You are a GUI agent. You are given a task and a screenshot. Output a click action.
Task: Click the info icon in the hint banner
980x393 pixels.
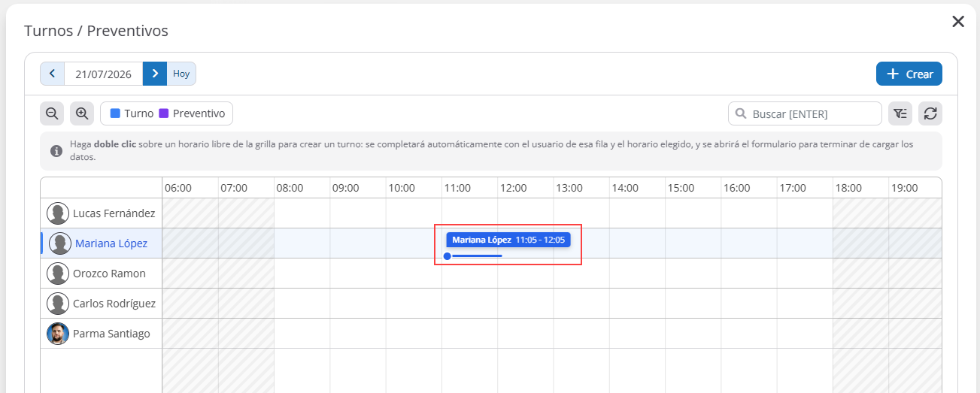coord(56,151)
